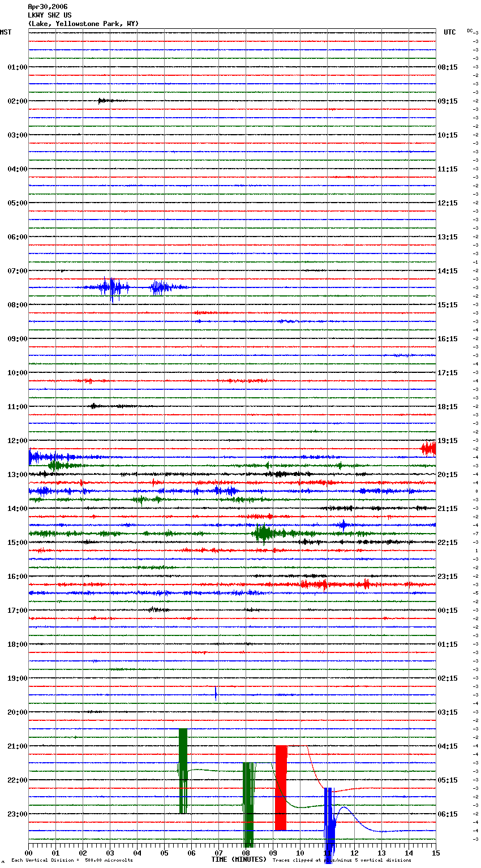Click minute tick label 05 on the time axis
The image size is (481, 868).
[164, 853]
